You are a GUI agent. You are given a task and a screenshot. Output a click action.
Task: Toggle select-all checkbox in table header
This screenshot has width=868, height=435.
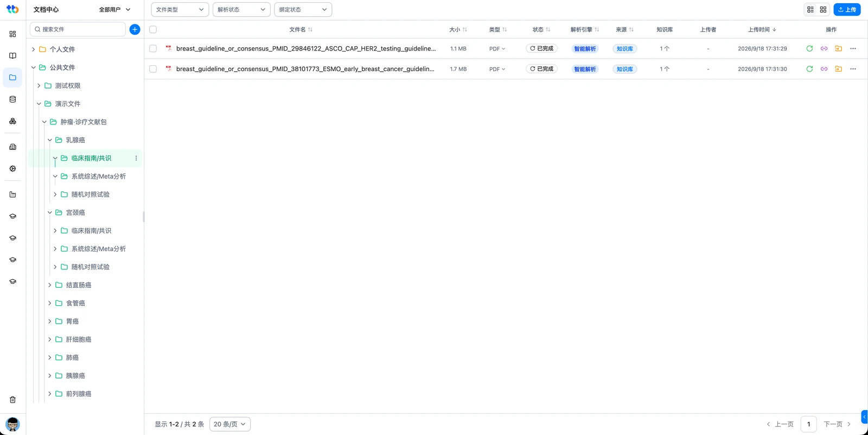[x=153, y=29]
